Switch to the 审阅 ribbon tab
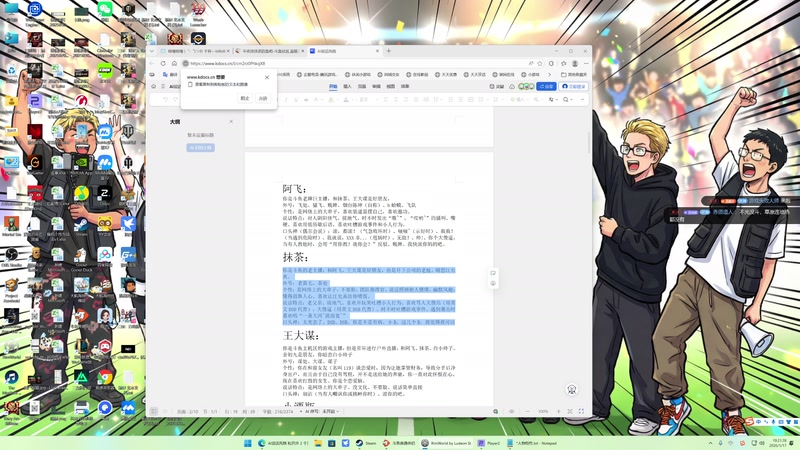 pos(377,86)
